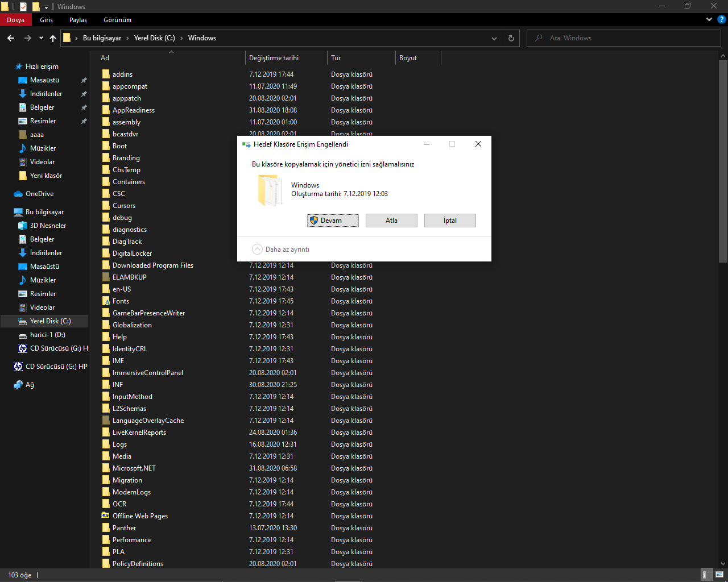Open pinned İndirilenler under Hızlı erişim
The height and width of the screenshot is (582, 728).
point(46,94)
